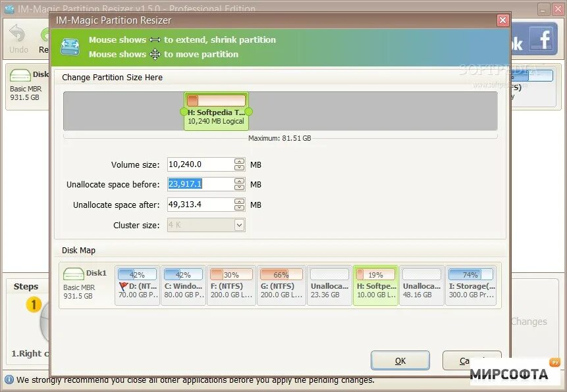Click 'Maximum: 81.51 GB' label
The height and width of the screenshot is (392, 567).
(x=279, y=138)
